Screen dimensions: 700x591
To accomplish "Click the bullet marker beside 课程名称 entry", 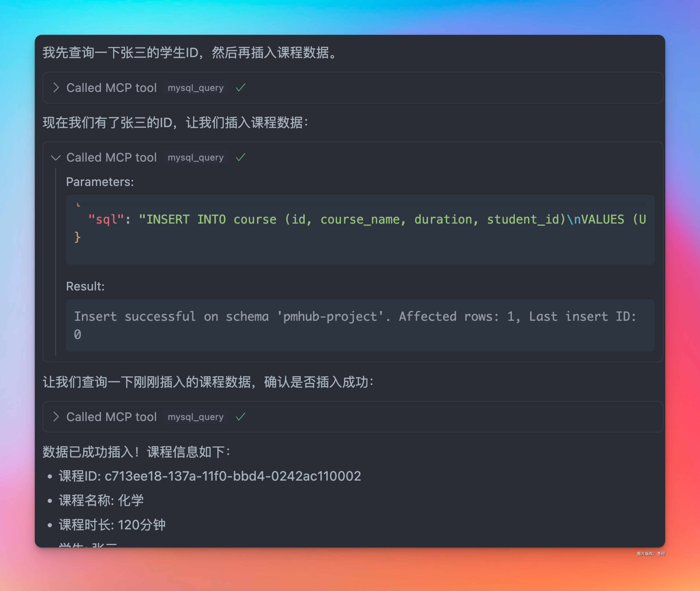I will [x=50, y=500].
